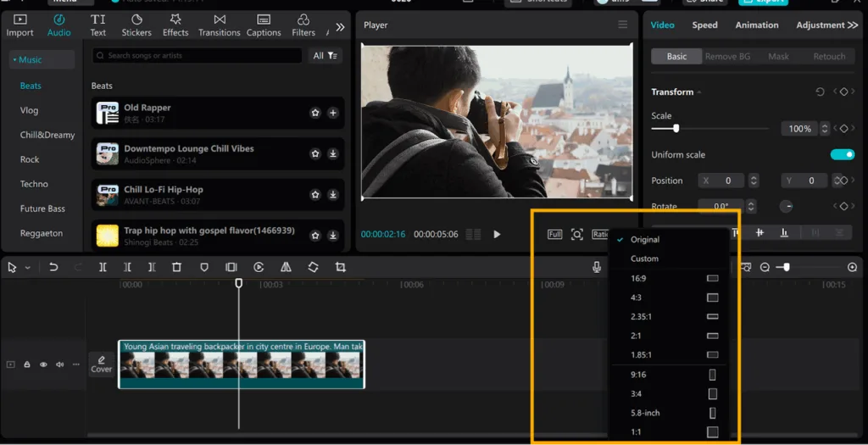This screenshot has height=445, width=868.
Task: Choose 9:16 aspect ratio
Action: [x=669, y=375]
